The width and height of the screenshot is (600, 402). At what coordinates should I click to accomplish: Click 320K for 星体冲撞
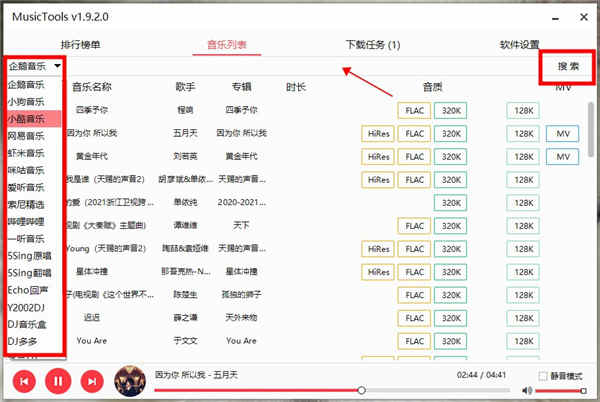click(x=451, y=272)
